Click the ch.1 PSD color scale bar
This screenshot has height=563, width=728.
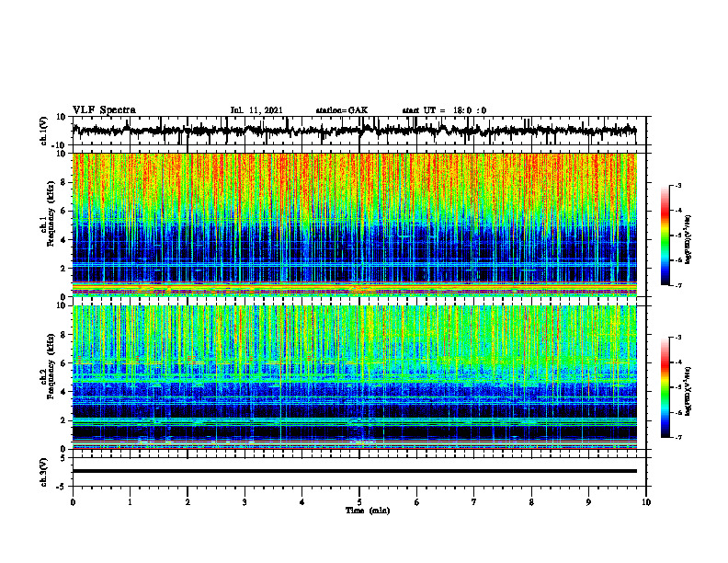click(665, 236)
